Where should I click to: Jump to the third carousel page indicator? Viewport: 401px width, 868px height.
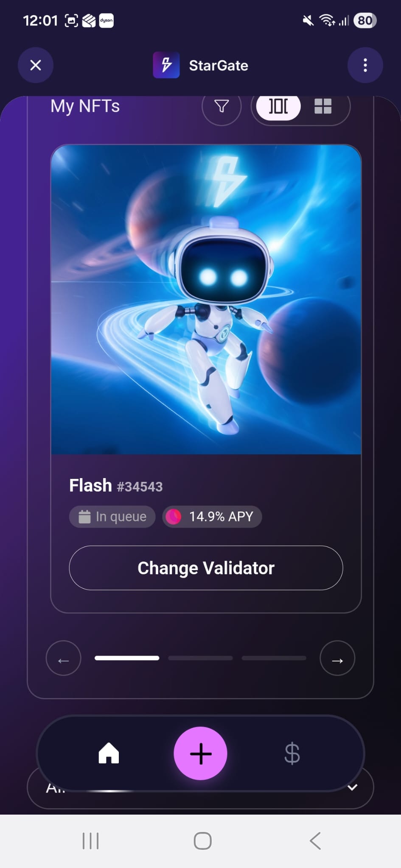274,658
